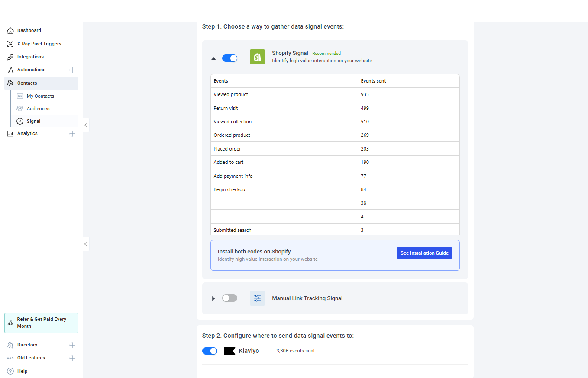Click the Viewed product row

tap(335, 94)
